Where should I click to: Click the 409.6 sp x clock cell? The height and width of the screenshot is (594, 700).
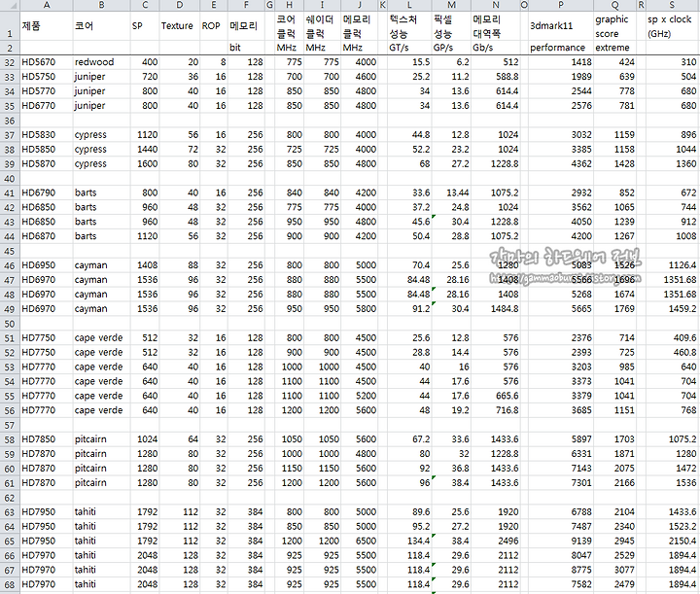point(672,338)
